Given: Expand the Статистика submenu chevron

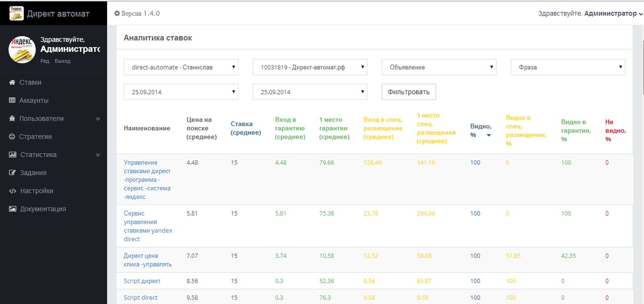Looking at the screenshot, I should pyautogui.click(x=98, y=155).
